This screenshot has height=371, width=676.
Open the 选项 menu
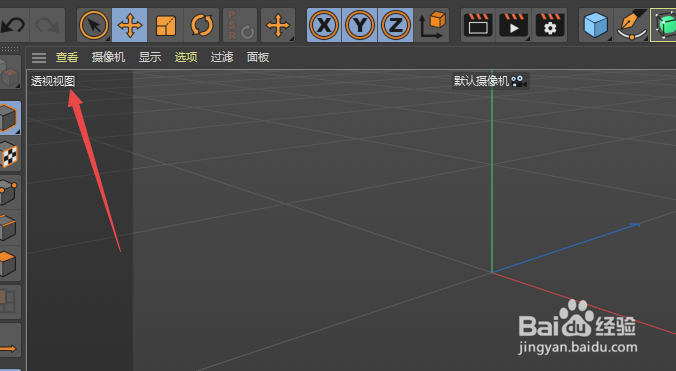click(x=186, y=57)
